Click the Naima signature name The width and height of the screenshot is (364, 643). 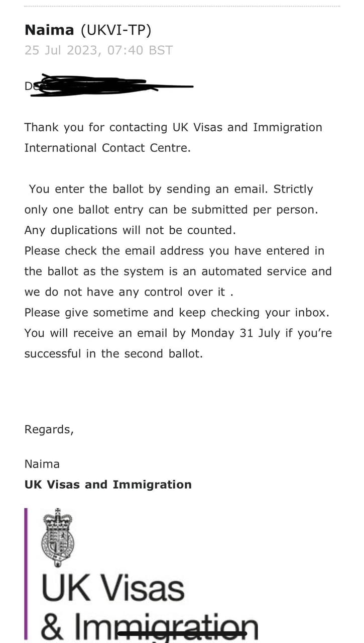pyautogui.click(x=42, y=464)
